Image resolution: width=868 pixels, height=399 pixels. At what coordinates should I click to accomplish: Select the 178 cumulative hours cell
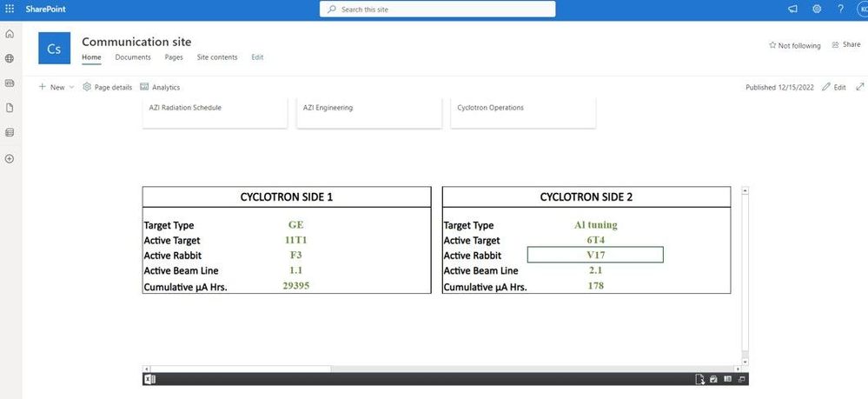tap(596, 285)
